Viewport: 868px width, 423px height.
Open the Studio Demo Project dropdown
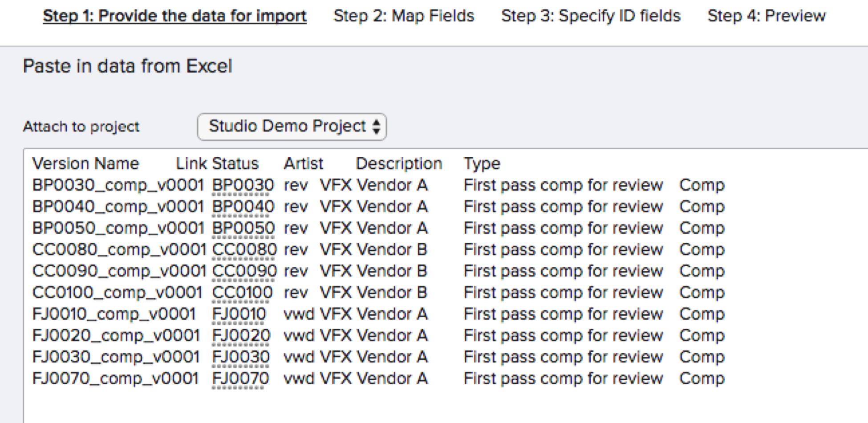[292, 126]
